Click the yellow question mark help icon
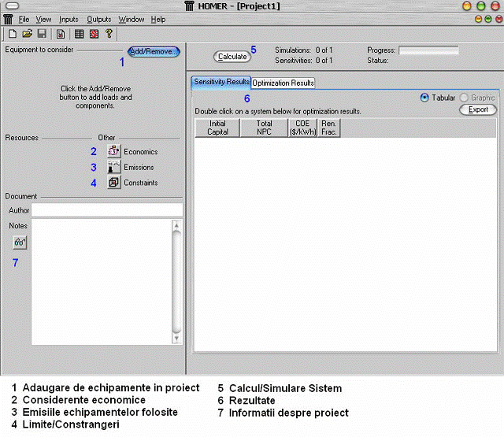Viewport: 504px width, 437px height. [x=109, y=34]
